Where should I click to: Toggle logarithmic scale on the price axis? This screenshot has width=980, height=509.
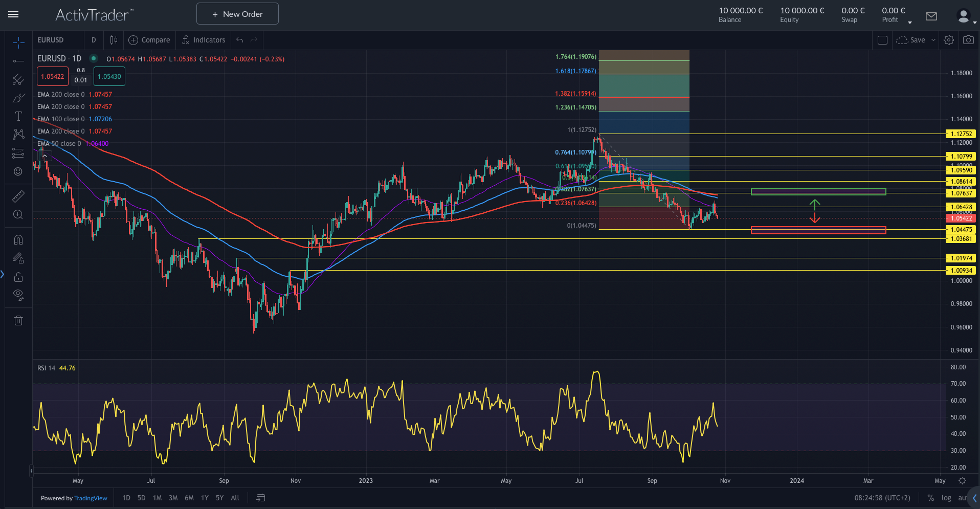[x=947, y=498]
